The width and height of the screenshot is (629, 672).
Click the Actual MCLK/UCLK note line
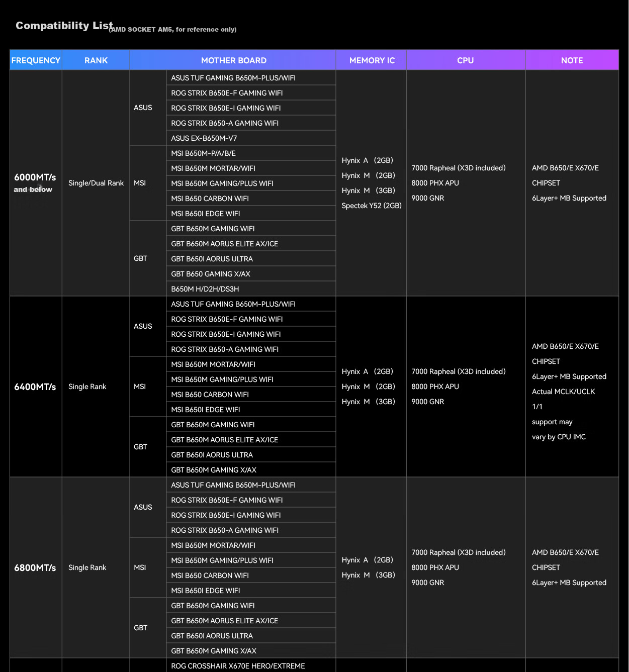click(x=564, y=392)
